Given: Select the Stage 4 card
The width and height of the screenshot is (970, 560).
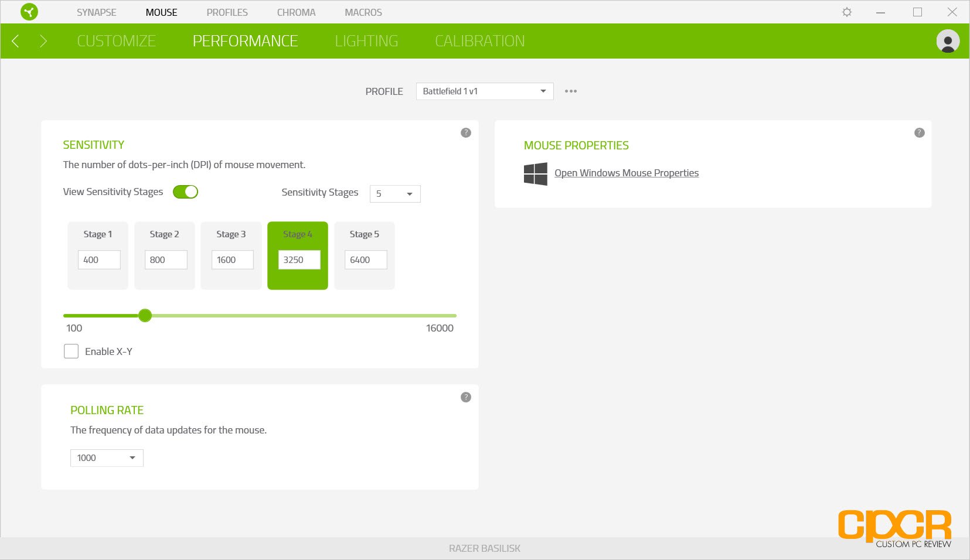Looking at the screenshot, I should click(x=298, y=255).
